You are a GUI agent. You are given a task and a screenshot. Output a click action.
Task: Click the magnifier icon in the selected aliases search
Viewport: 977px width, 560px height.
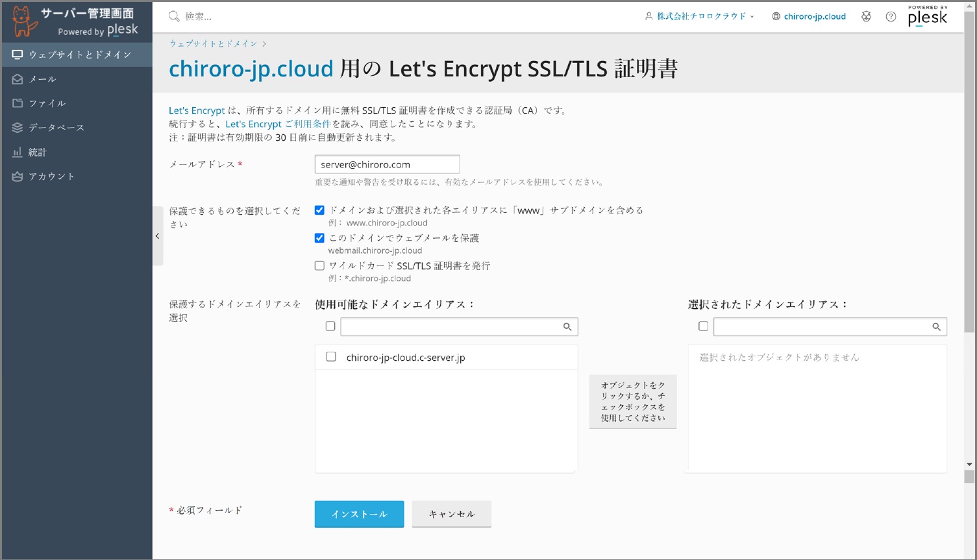[x=937, y=327]
